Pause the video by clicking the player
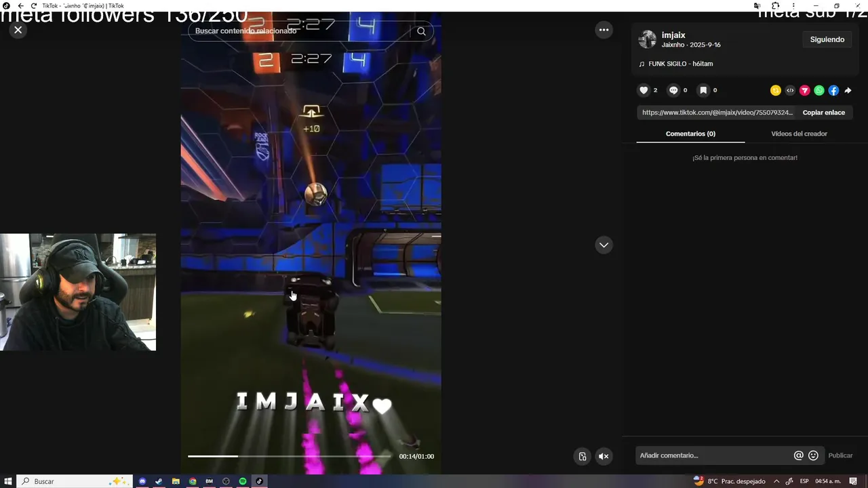 coord(311,244)
